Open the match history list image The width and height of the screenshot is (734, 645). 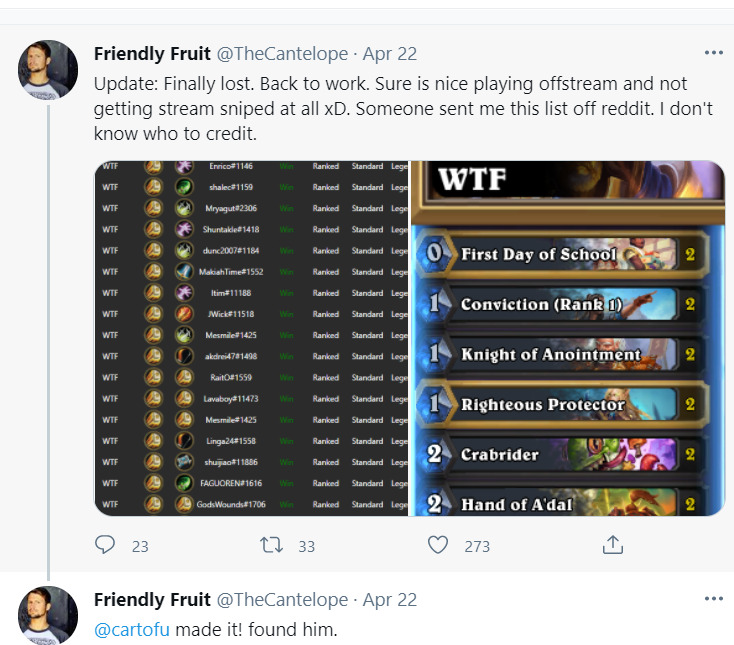[x=250, y=338]
